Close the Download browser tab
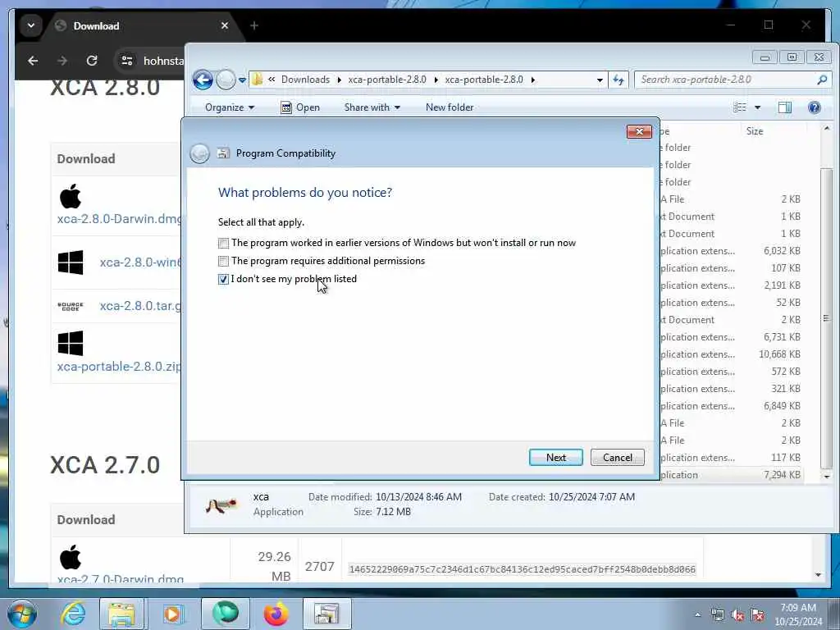The width and height of the screenshot is (840, 630). click(225, 25)
